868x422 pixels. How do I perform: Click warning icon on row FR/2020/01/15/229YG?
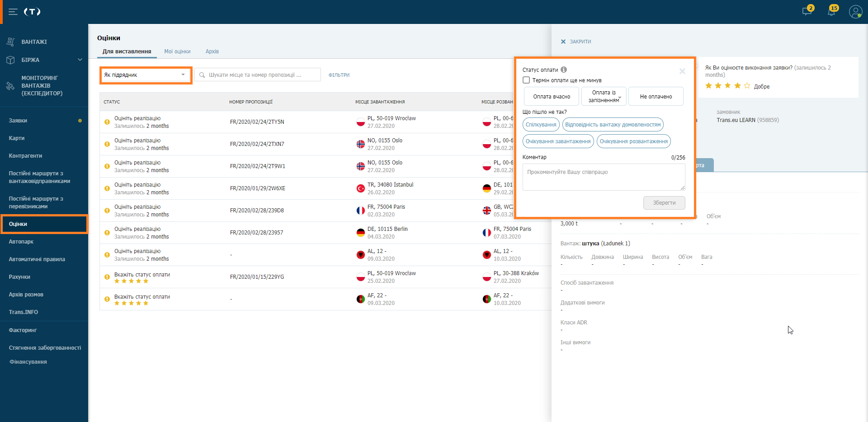(107, 277)
